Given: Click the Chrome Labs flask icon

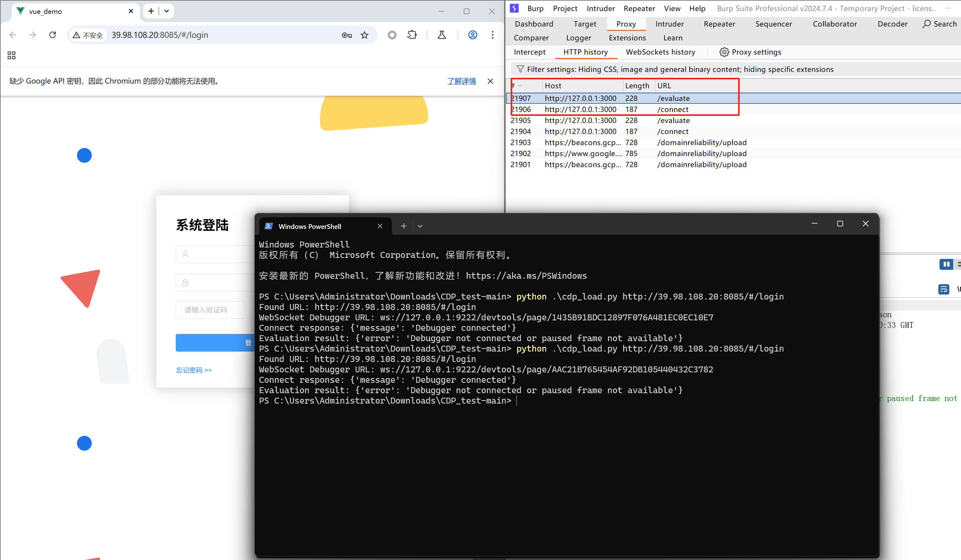Looking at the screenshot, I should tap(442, 35).
